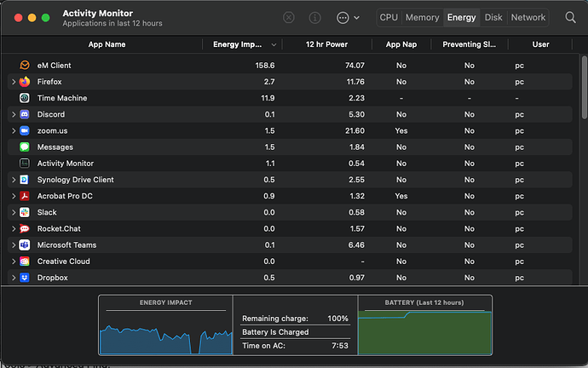Open the ellipsis actions dropdown menu
588x368 pixels.
(348, 18)
